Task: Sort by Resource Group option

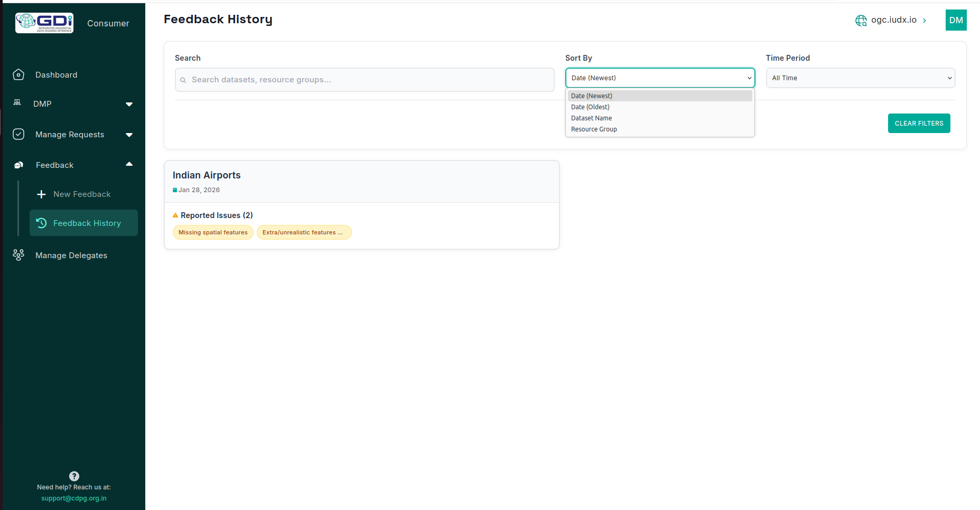Action: click(594, 129)
